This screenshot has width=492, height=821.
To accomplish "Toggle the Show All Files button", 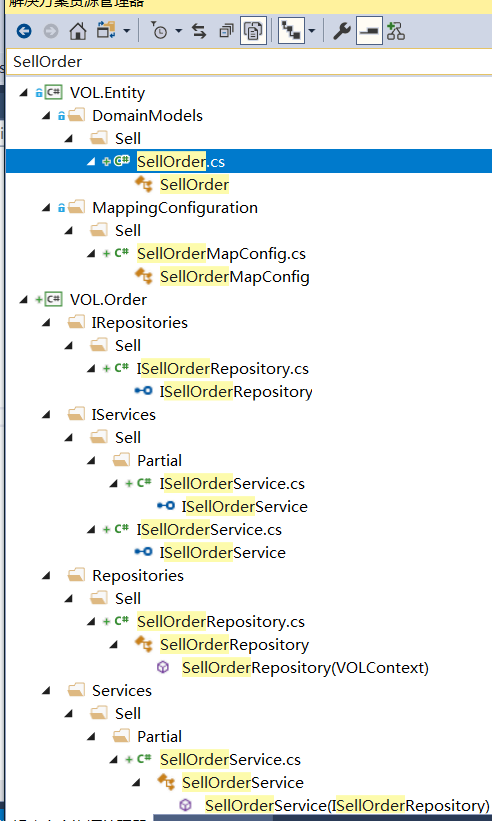I will point(253,31).
